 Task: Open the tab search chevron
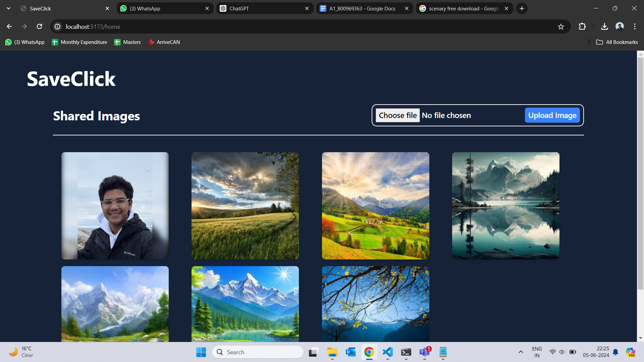point(8,8)
